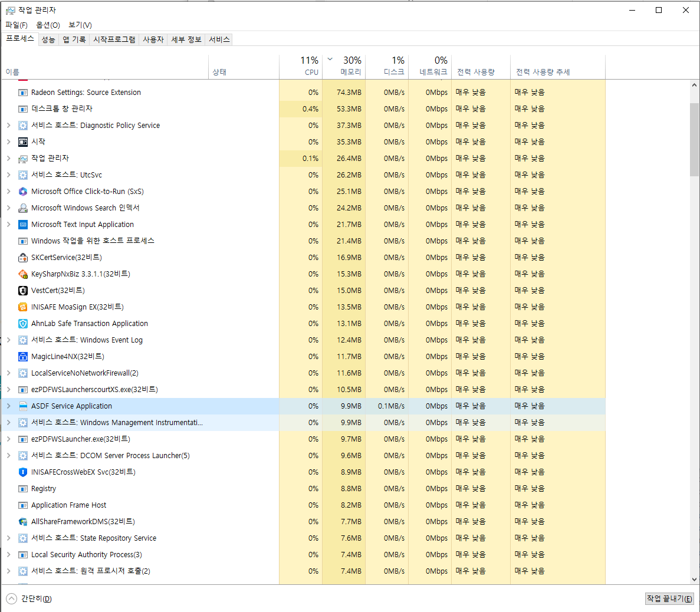The height and width of the screenshot is (612, 700).
Task: Select the MagicLine4NX(32비트) icon
Action: pos(22,356)
